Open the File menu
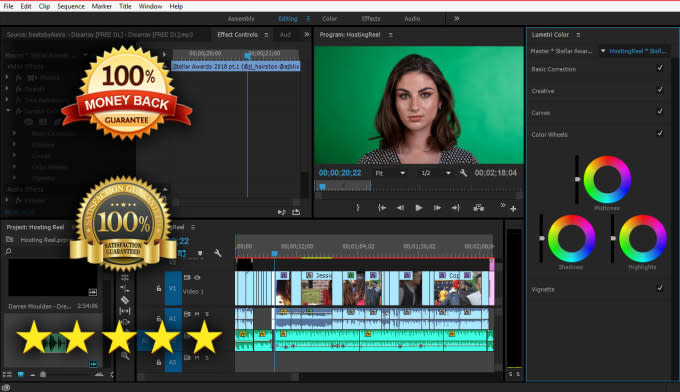This screenshot has width=680, height=392. [x=8, y=6]
